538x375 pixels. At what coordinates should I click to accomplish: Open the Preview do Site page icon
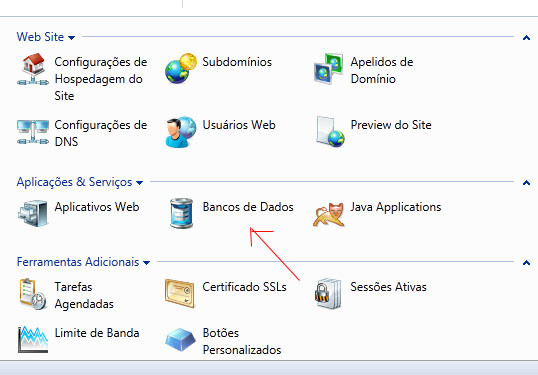coord(330,132)
